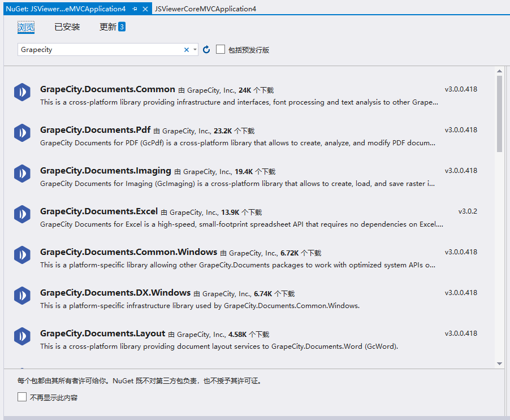
Task: Refresh the package search results
Action: click(206, 49)
